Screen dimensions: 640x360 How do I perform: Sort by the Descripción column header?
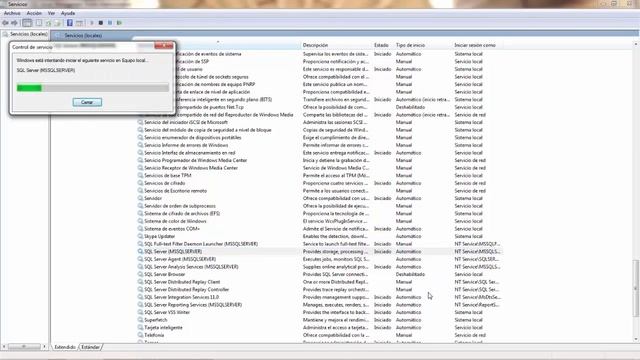316,45
